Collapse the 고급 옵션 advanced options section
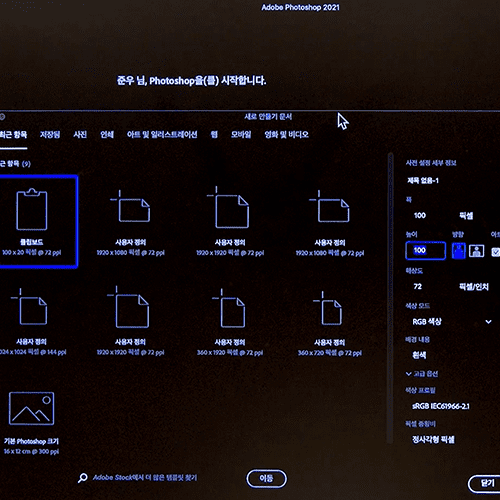This screenshot has width=500, height=500. pos(422,374)
